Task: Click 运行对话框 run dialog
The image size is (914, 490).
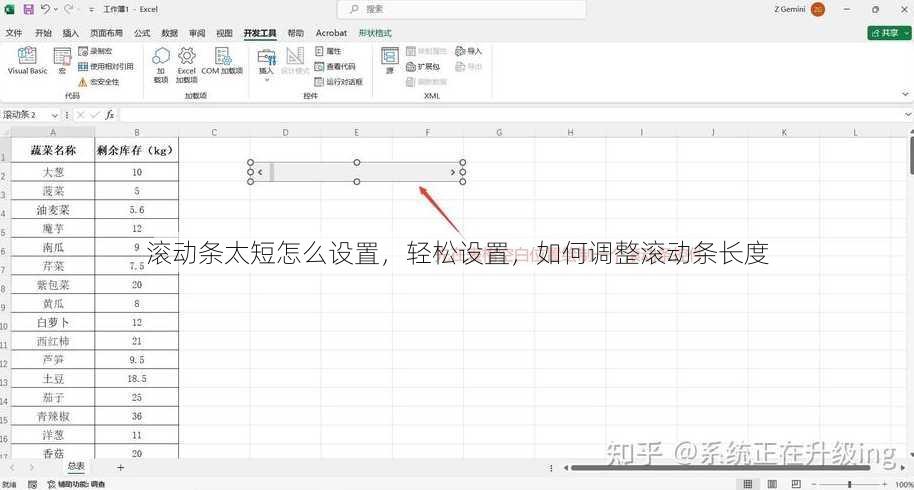Action: (x=339, y=82)
